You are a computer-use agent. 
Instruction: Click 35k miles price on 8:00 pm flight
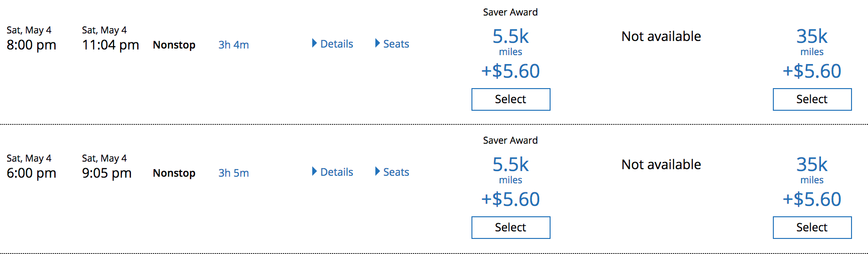(812, 37)
